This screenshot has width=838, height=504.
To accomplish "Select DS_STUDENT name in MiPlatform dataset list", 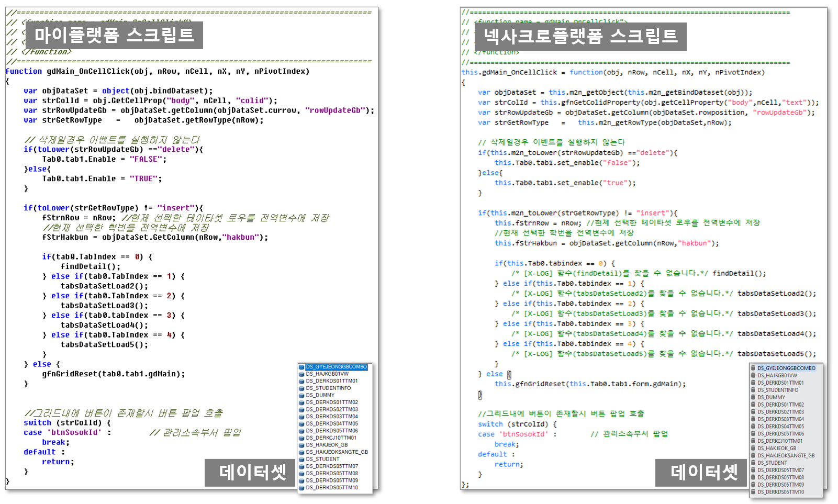I will [322, 459].
